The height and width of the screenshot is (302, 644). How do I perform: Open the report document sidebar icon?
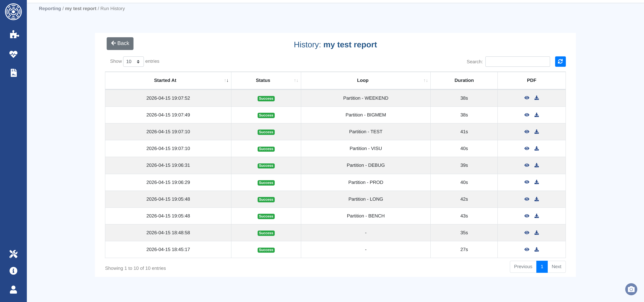point(13,73)
